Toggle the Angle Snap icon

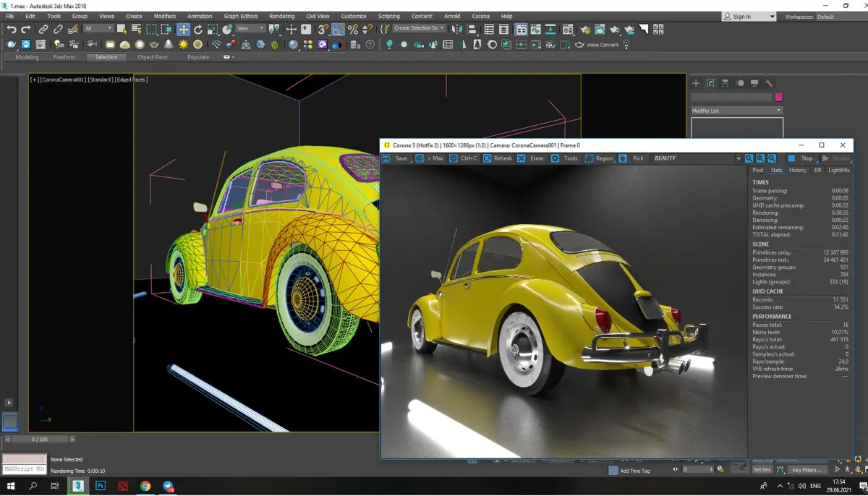(x=339, y=30)
